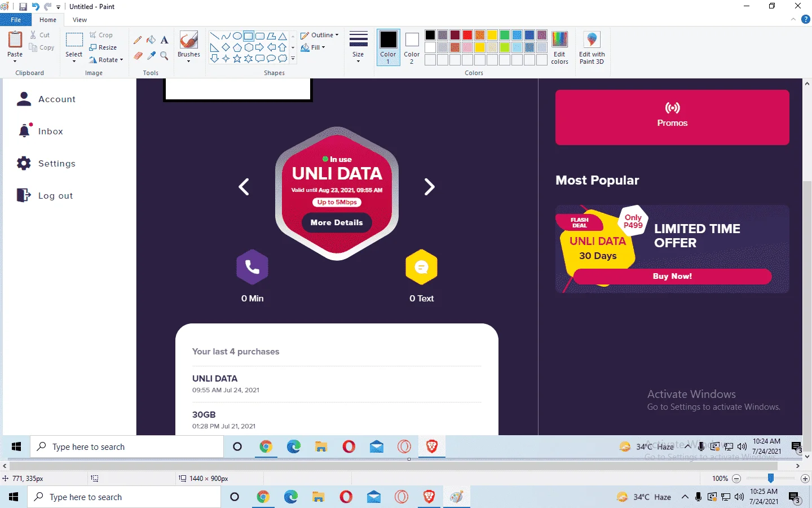Pick the green color swatch
The width and height of the screenshot is (812, 508).
click(x=505, y=35)
